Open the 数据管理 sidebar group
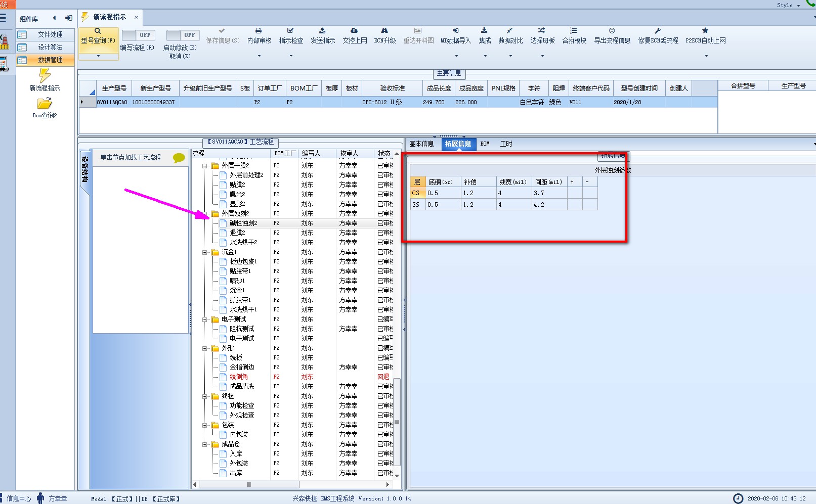The image size is (816, 504). 46,60
